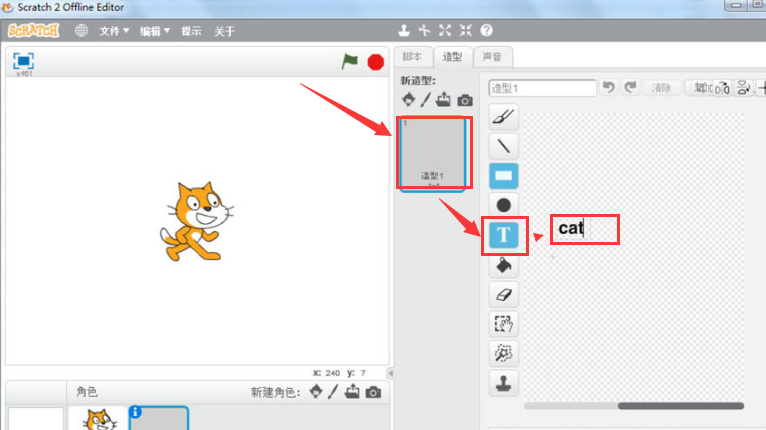The image size is (766, 430).
Task: Select the Text tool
Action: [504, 235]
